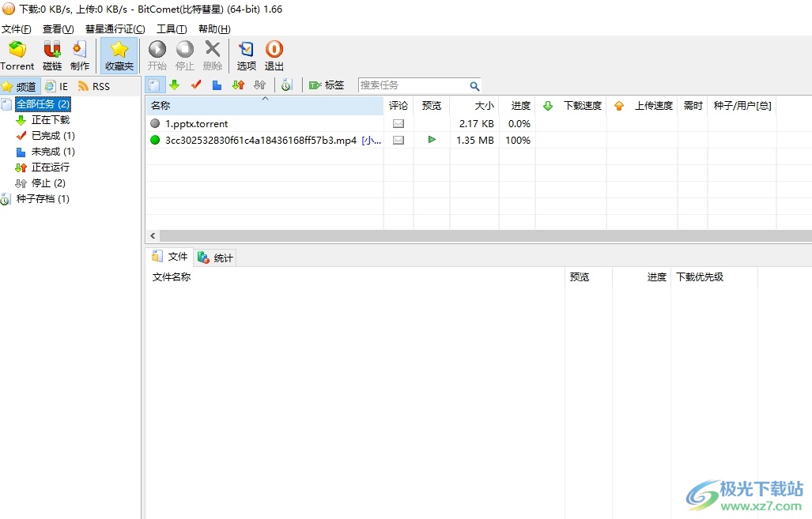Switch to the RSS sidebar tab
The height and width of the screenshot is (519, 812).
94,86
